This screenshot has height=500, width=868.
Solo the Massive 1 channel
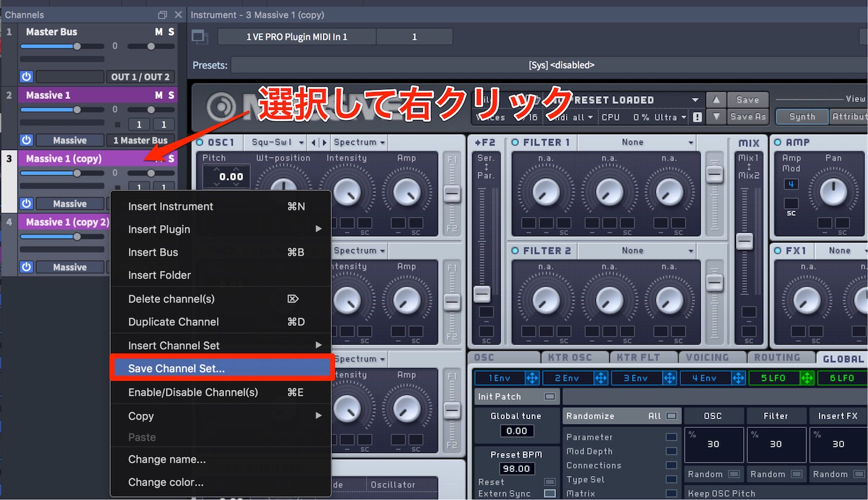171,95
